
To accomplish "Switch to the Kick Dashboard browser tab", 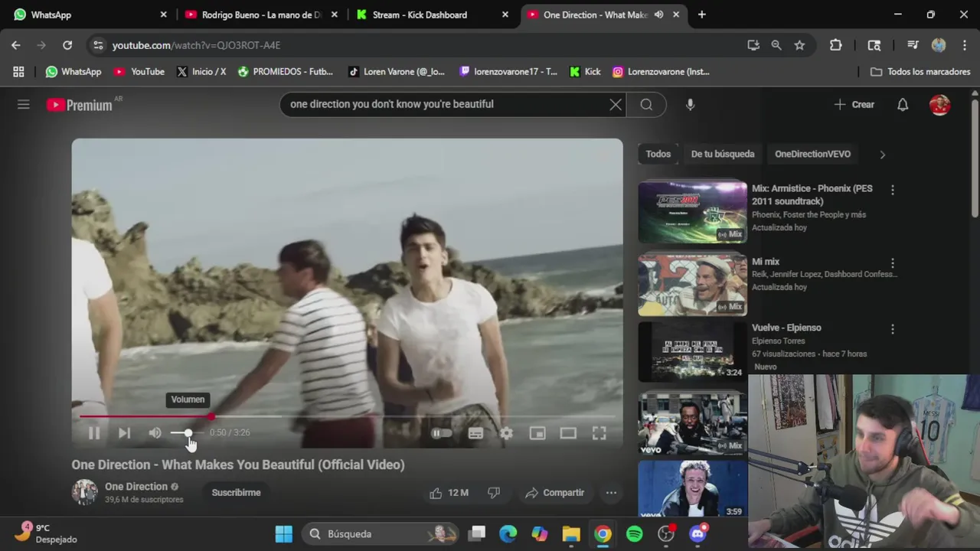I will [432, 15].
